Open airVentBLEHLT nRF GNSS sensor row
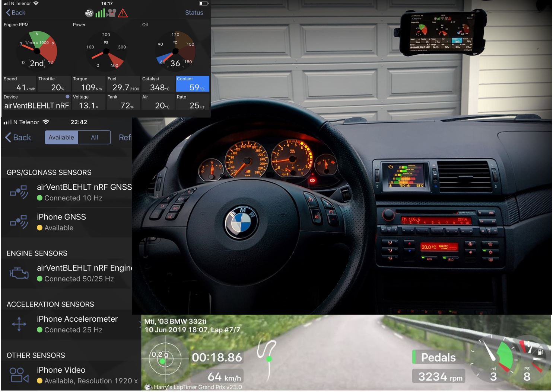 [x=66, y=192]
